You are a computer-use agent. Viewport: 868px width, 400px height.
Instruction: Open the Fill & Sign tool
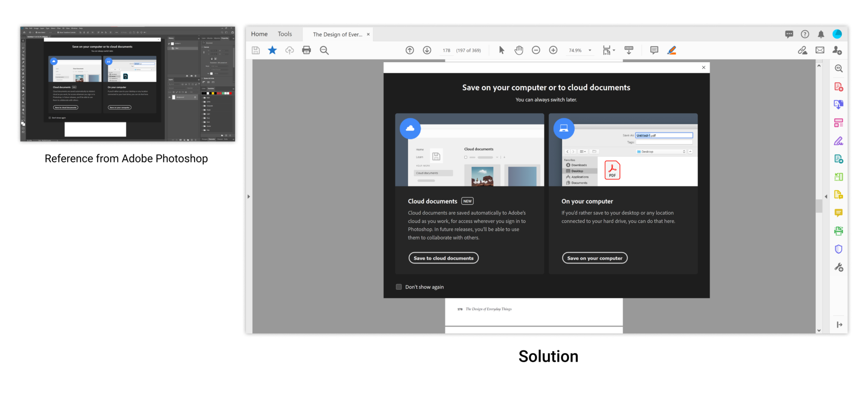[838, 140]
